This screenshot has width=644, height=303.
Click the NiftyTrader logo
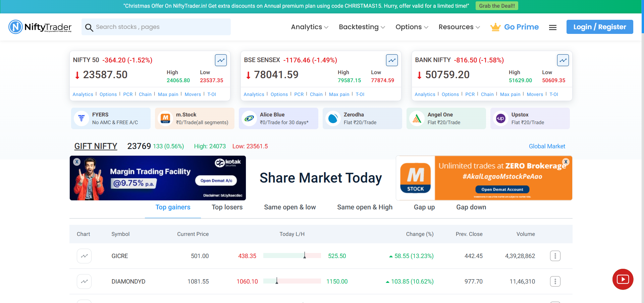pos(40,27)
